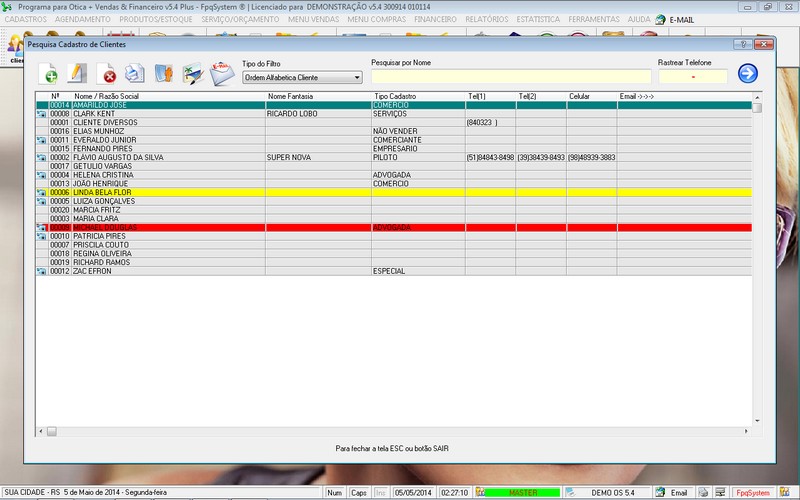This screenshot has width=800, height=500.
Task: Click photo icon beside MICHAEL DOUGLAS row
Action: click(41, 228)
